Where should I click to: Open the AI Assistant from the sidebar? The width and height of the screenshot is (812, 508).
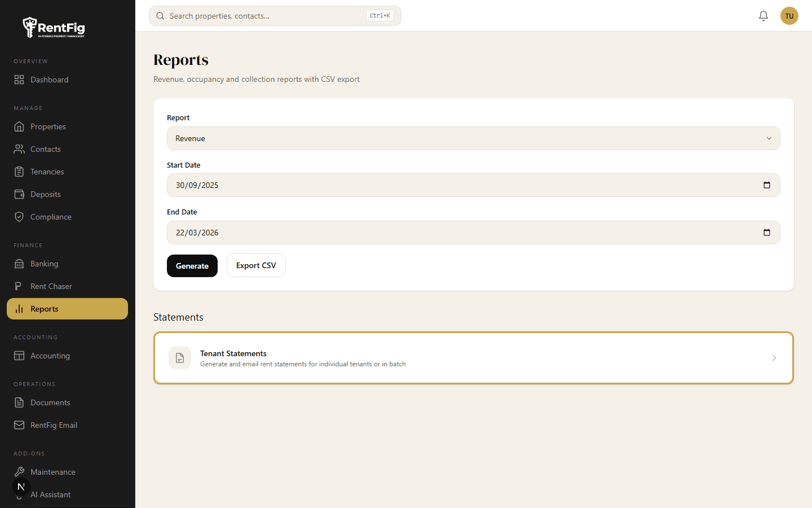click(50, 494)
